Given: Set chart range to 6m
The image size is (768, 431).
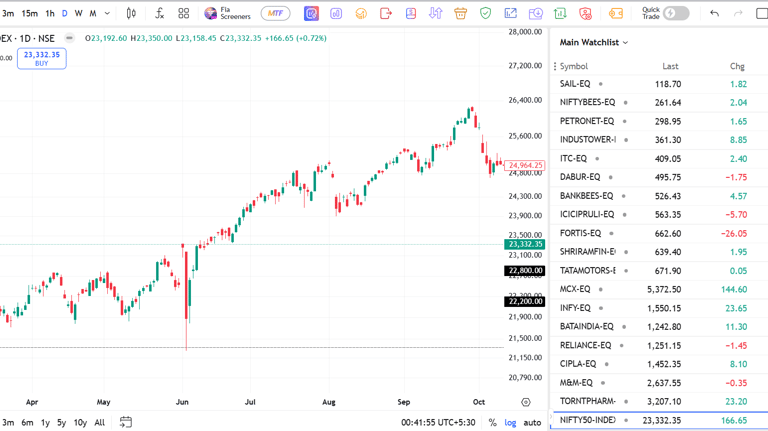Looking at the screenshot, I should pyautogui.click(x=27, y=422).
